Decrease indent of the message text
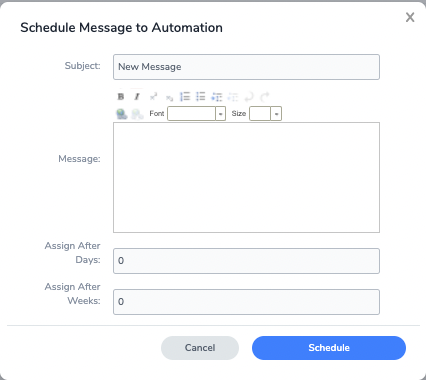Viewport: 426px width, 380px height. (233, 97)
